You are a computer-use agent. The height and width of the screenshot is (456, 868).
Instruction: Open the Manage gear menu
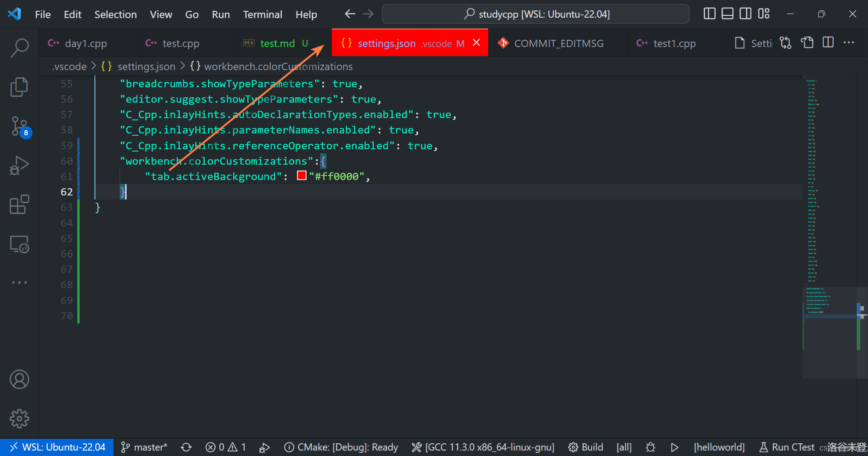(x=19, y=419)
